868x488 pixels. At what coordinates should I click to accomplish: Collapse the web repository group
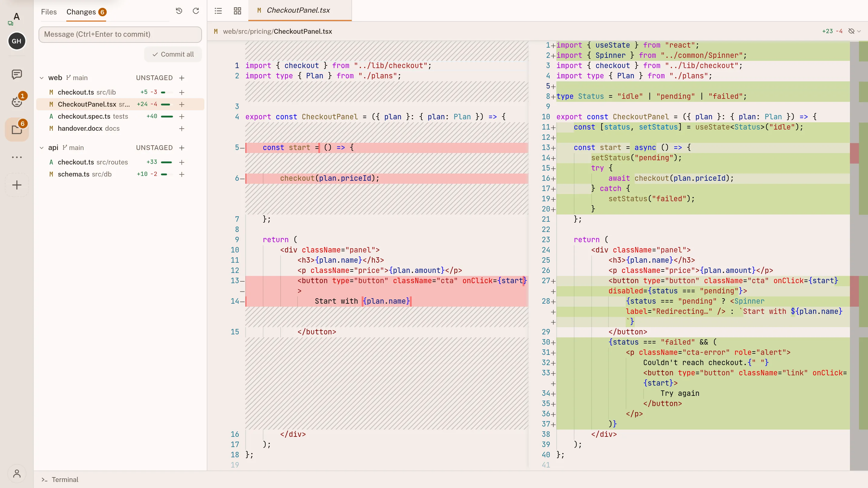pyautogui.click(x=42, y=78)
